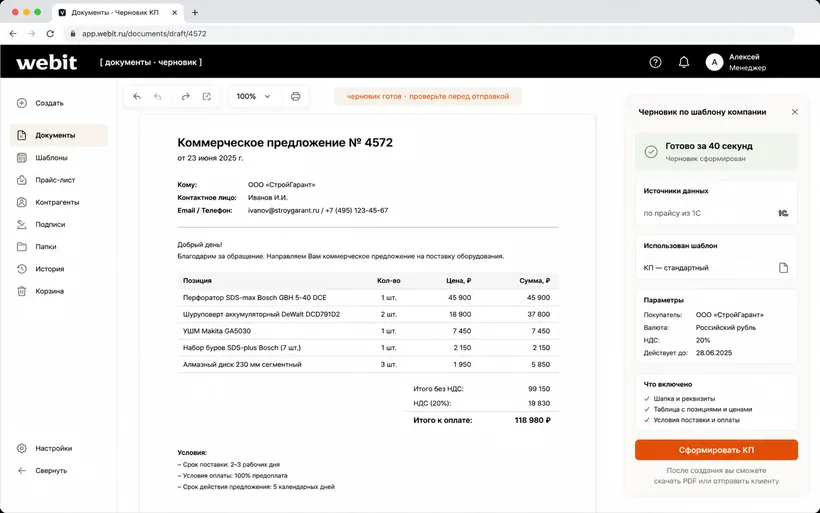820x513 pixels.
Task: Click по прайсу из 1С source text
Action: [x=672, y=213]
